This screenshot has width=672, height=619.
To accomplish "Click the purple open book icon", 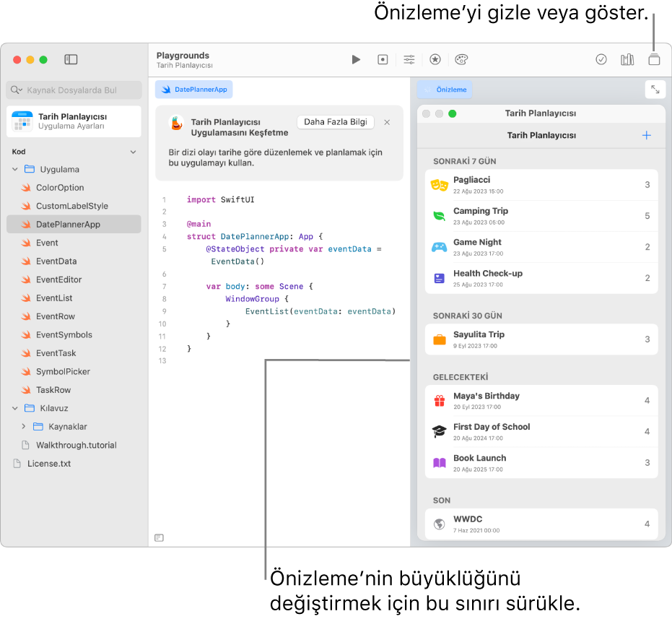I will [x=440, y=463].
